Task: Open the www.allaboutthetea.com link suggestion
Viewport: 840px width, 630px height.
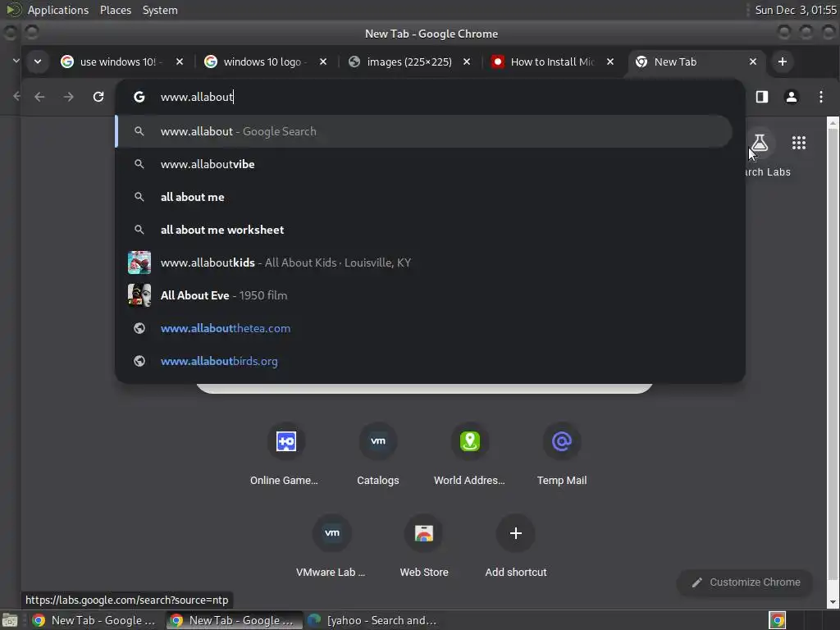Action: click(424, 328)
